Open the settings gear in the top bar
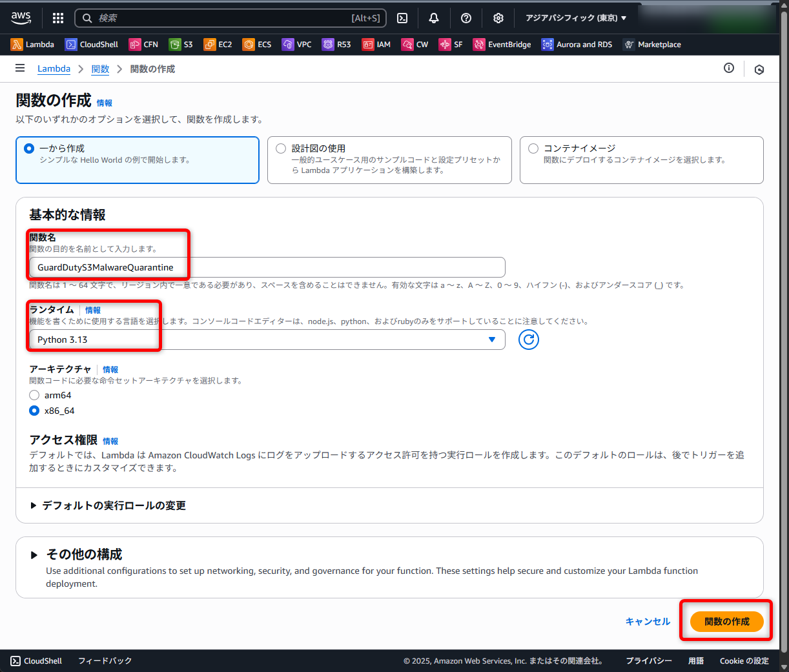 tap(498, 18)
